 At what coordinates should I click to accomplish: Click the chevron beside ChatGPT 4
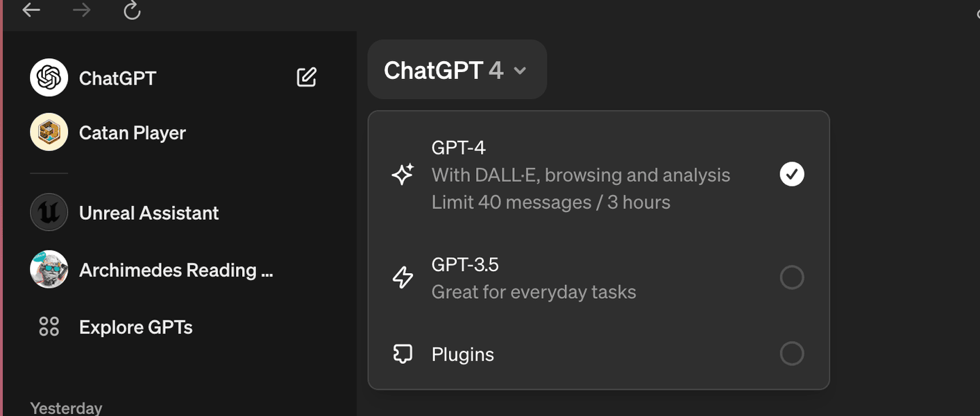coord(520,71)
